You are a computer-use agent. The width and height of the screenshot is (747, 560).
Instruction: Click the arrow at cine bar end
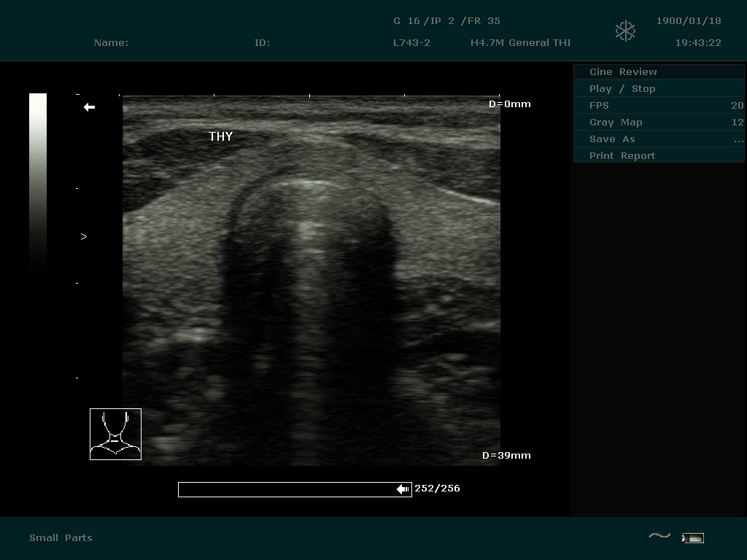click(403, 489)
